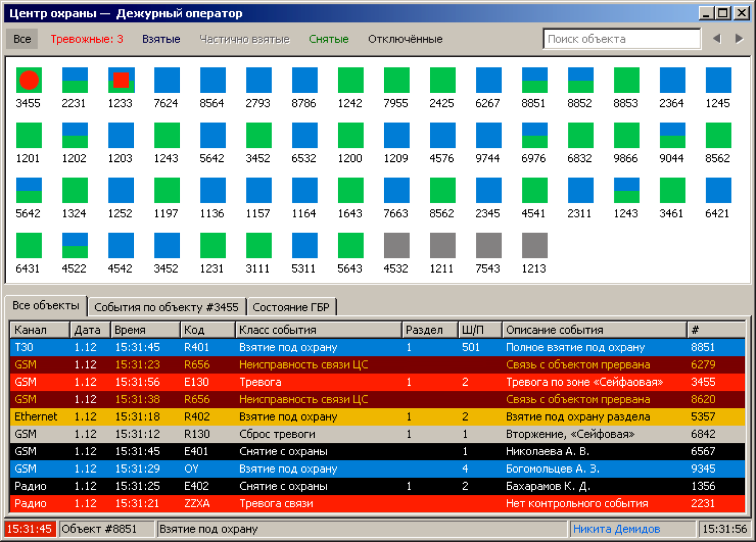Viewport: 756px width, 542px height.
Task: Click object tile 1324
Action: (x=74, y=190)
